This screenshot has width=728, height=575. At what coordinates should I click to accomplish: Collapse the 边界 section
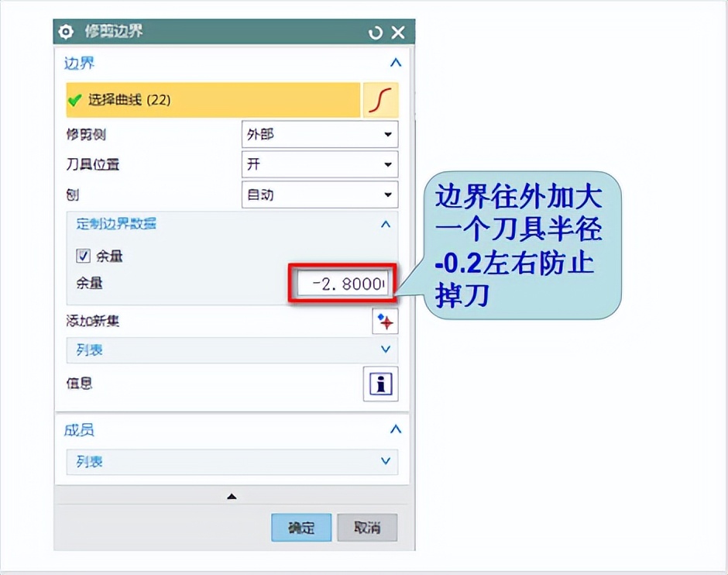tap(396, 63)
